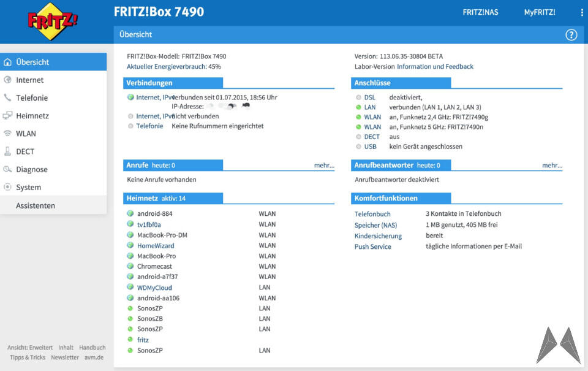
Task: Open the fritz device link
Action: pos(143,340)
